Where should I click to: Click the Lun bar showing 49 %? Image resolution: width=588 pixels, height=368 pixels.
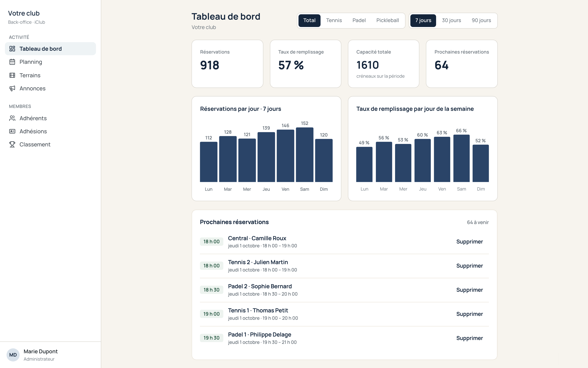[x=364, y=164]
